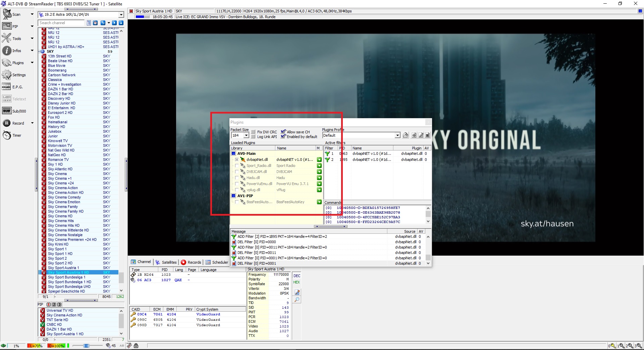Open the PIP picture-in-picture tool

pyautogui.click(x=7, y=26)
